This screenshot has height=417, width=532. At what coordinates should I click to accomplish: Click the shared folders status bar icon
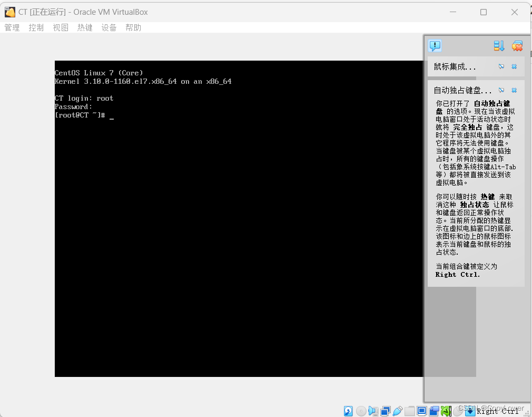(409, 411)
